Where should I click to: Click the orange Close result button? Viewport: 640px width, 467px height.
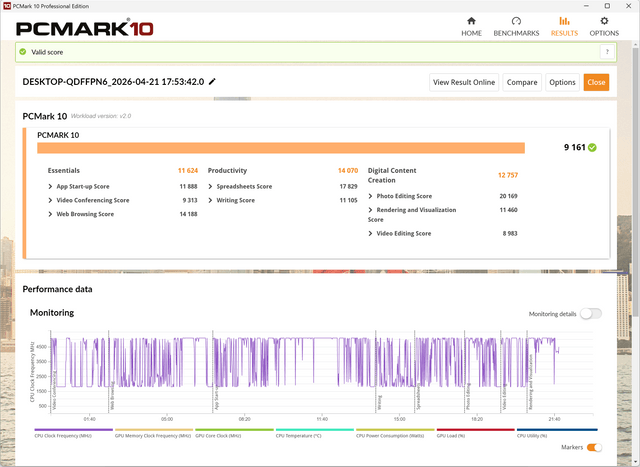pyautogui.click(x=596, y=82)
